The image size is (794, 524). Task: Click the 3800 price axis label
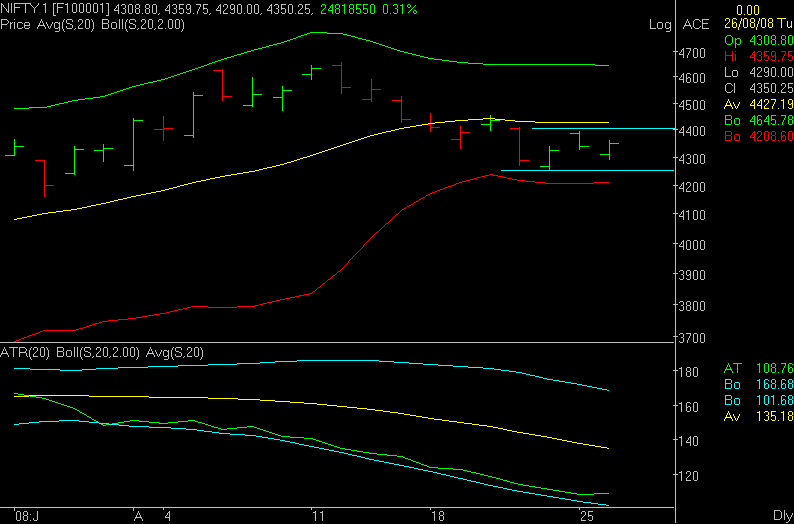click(693, 306)
